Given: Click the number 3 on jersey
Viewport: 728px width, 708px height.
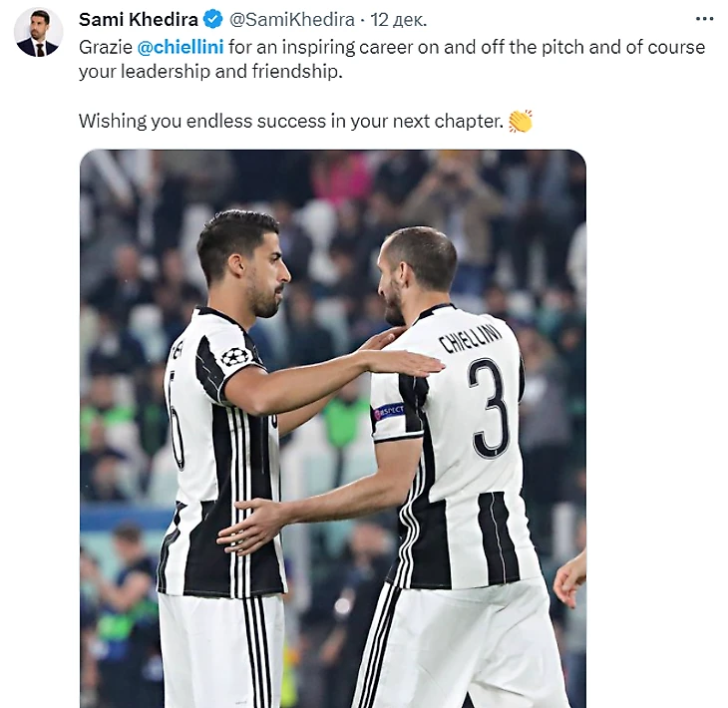Looking at the screenshot, I should tap(489, 408).
